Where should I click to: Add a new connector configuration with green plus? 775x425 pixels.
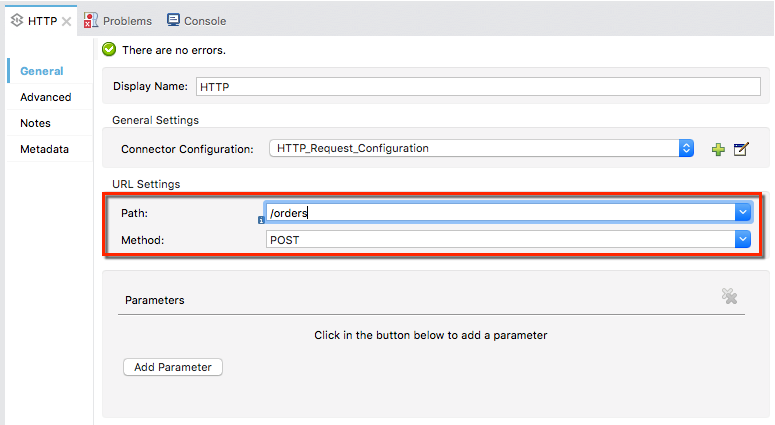tap(717, 149)
